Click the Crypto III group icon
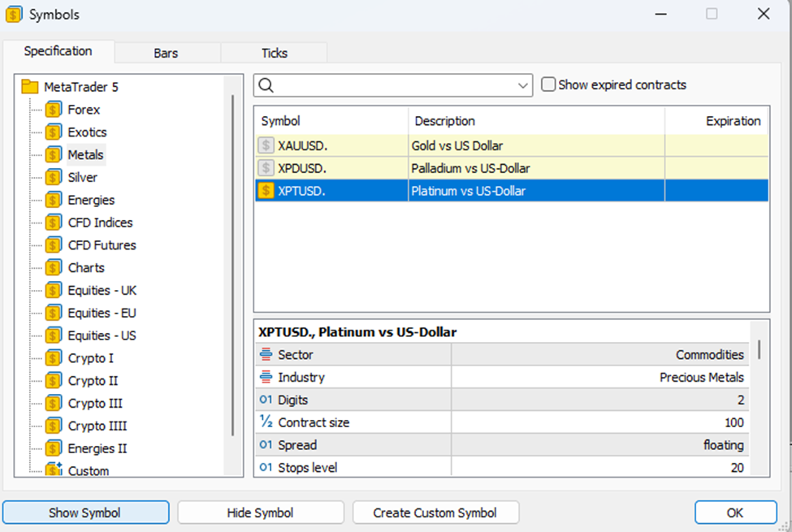The image size is (792, 532). [x=53, y=403]
